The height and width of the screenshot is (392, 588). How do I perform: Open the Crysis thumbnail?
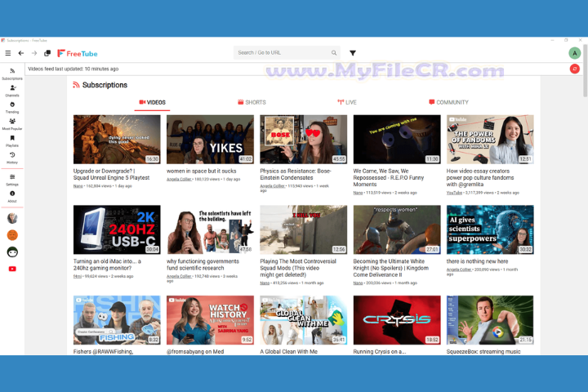pyautogui.click(x=397, y=320)
